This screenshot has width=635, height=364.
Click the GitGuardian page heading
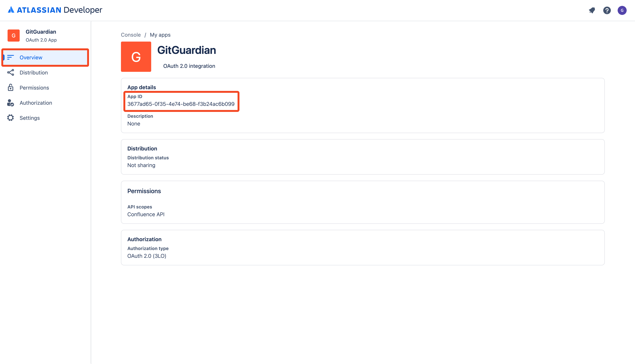[x=187, y=50]
